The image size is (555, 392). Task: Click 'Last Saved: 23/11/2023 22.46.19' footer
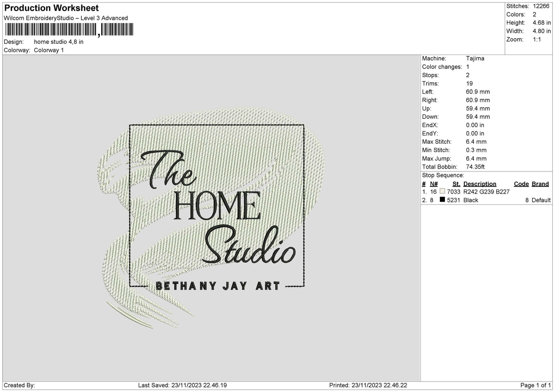[x=183, y=385]
